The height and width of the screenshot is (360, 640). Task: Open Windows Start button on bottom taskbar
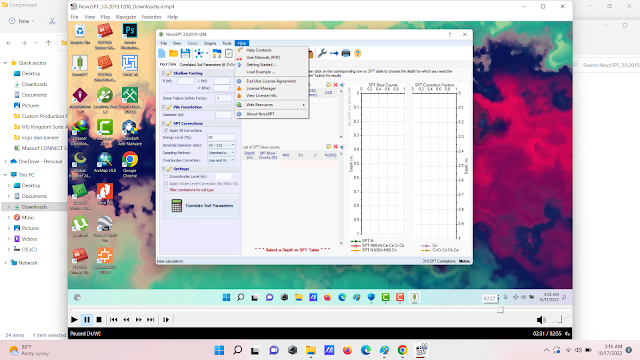[x=219, y=350]
